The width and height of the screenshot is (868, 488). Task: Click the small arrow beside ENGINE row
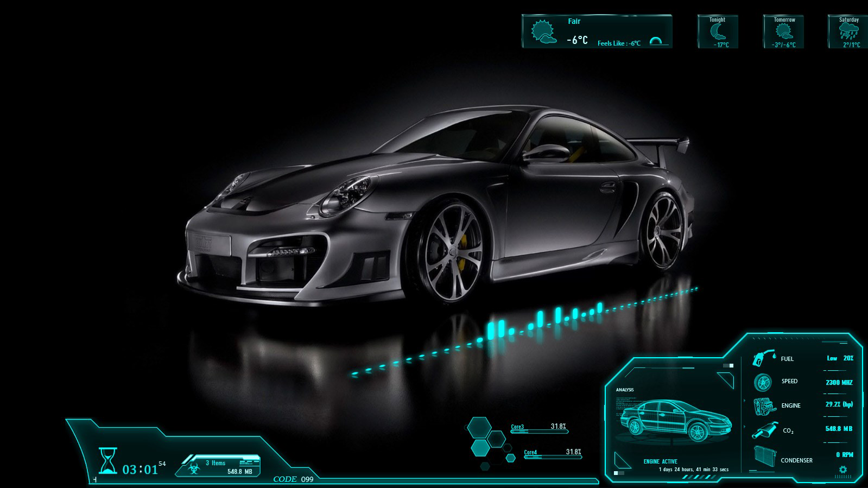(744, 401)
